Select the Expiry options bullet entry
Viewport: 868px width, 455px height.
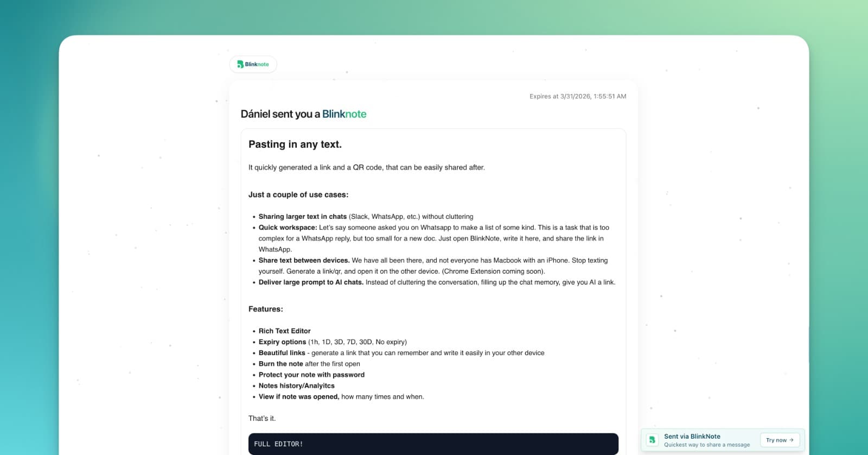point(282,342)
